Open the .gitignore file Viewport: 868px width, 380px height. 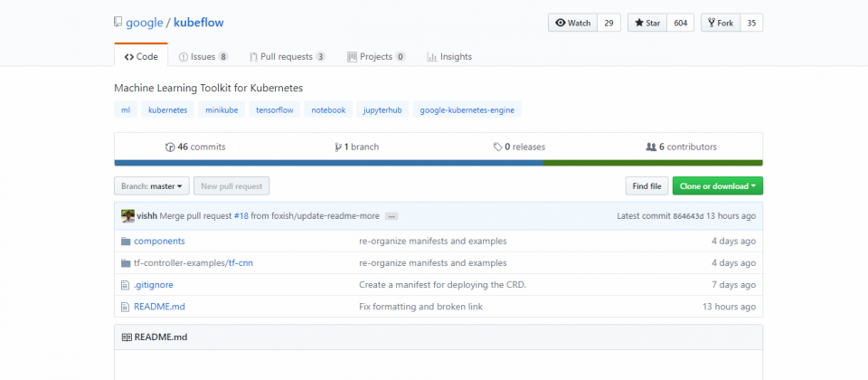[x=154, y=285]
